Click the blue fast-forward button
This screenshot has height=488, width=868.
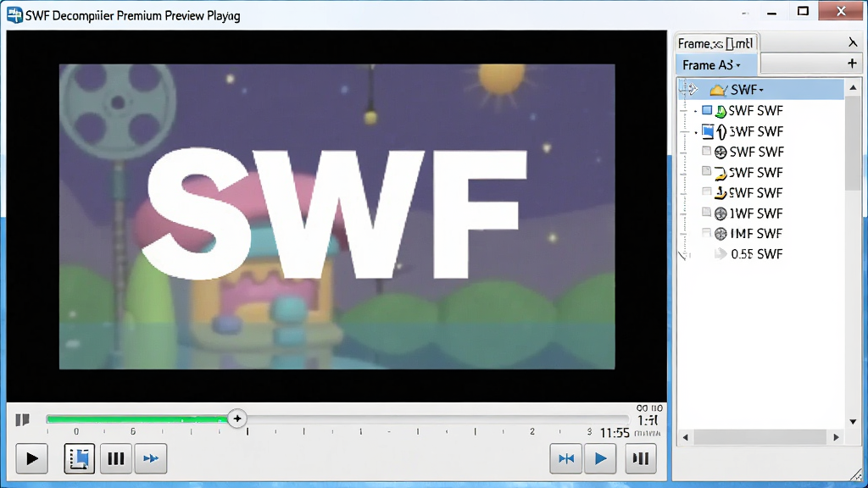pyautogui.click(x=151, y=458)
